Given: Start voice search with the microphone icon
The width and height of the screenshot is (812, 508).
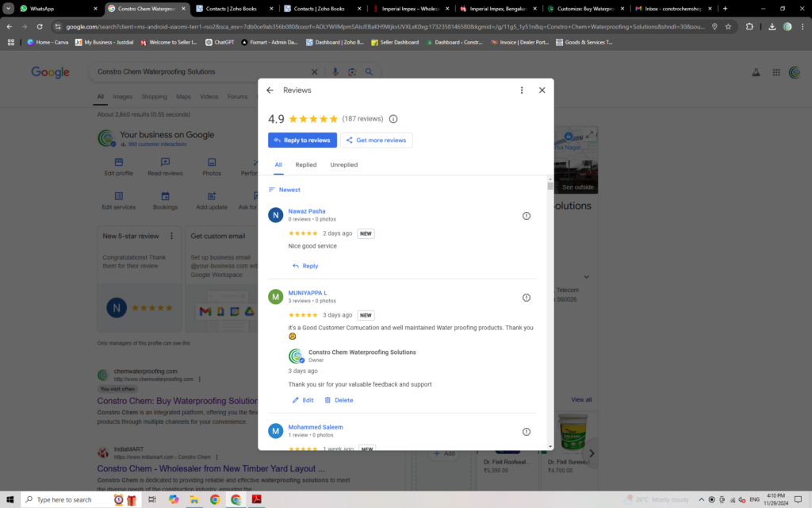Looking at the screenshot, I should click(335, 72).
